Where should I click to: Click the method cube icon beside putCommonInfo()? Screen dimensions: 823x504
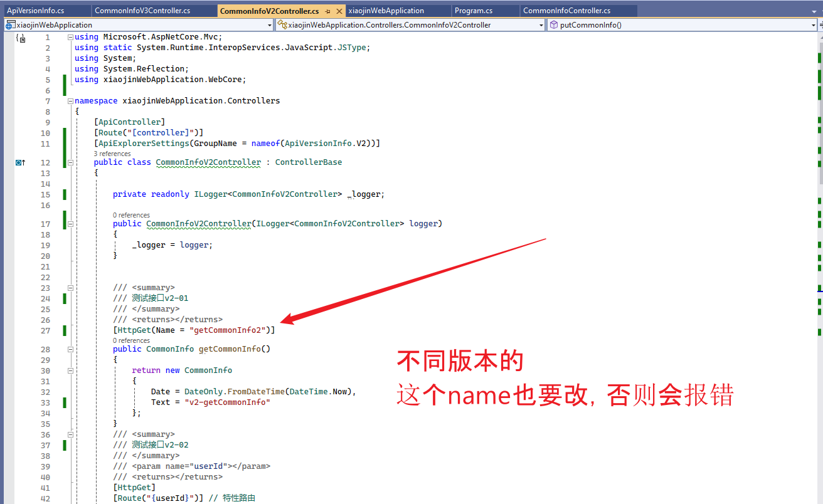553,24
